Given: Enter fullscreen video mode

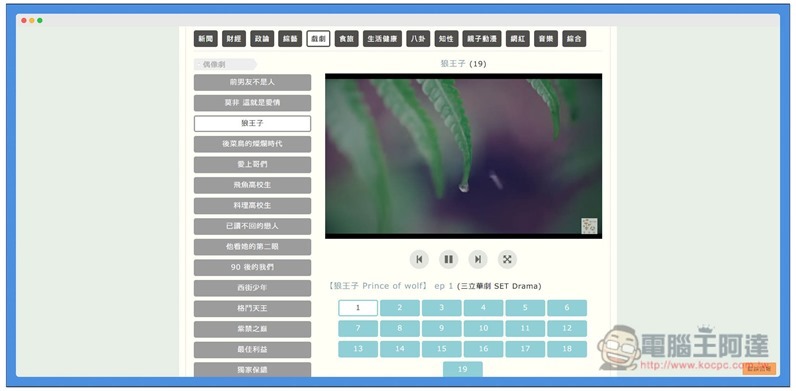Looking at the screenshot, I should pos(507,259).
